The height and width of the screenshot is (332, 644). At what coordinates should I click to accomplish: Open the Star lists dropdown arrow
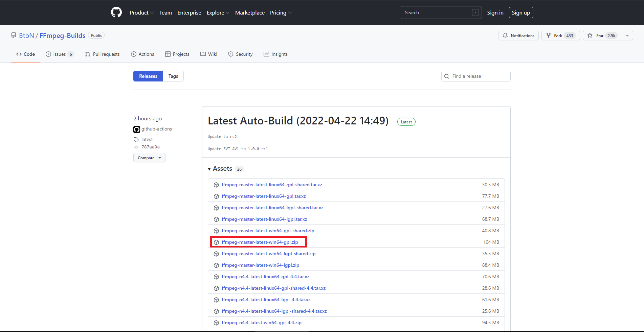pyautogui.click(x=627, y=35)
